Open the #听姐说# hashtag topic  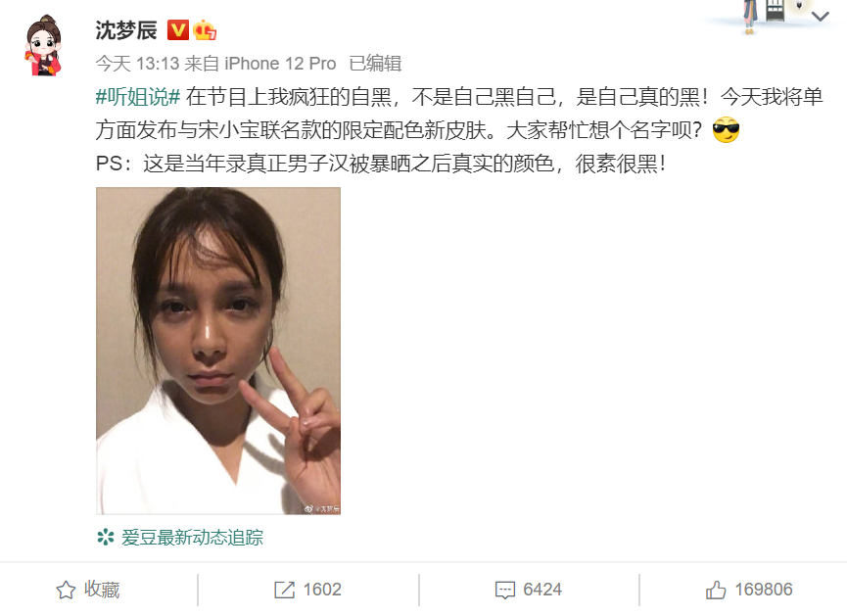[138, 97]
